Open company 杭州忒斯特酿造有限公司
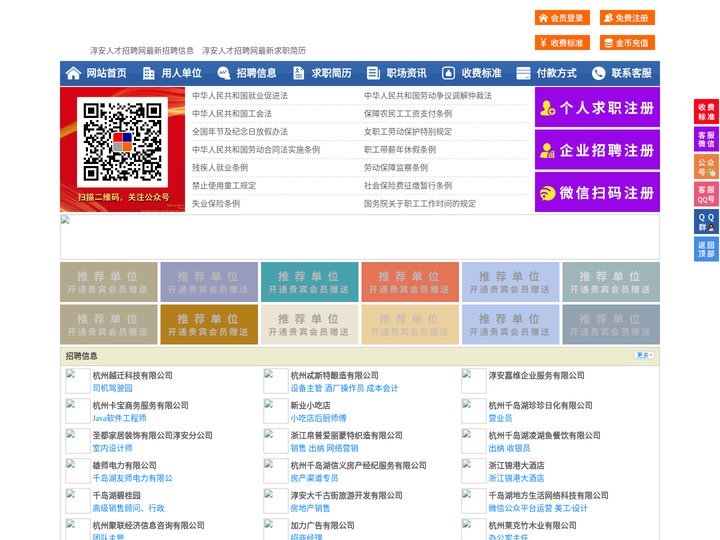 335,375
